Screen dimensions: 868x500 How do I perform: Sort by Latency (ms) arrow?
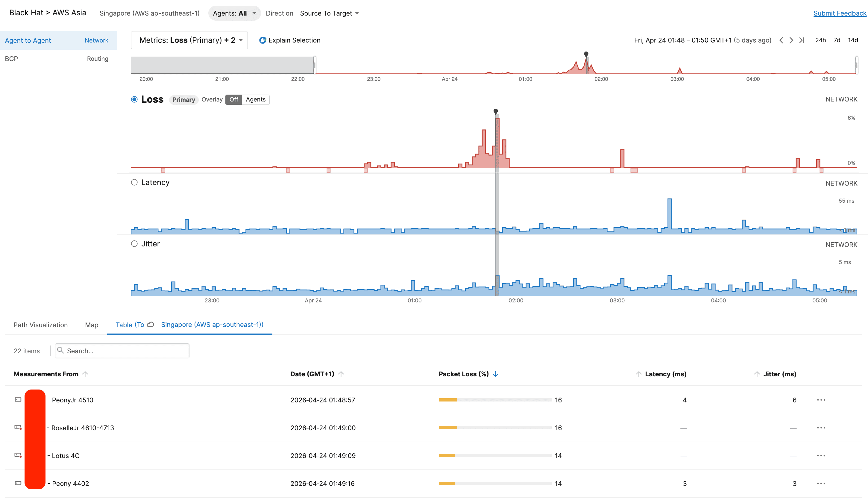[638, 374]
